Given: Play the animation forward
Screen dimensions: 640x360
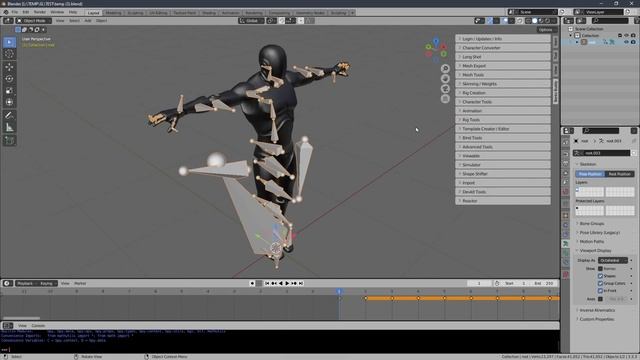Looking at the screenshot, I should (x=287, y=283).
